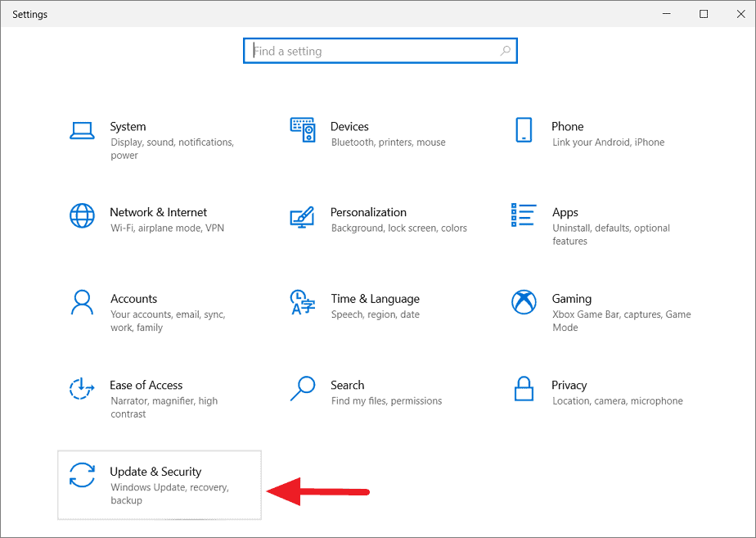Click the text "Uninstall, defaults, optional features"
The width and height of the screenshot is (756, 538).
pyautogui.click(x=611, y=234)
